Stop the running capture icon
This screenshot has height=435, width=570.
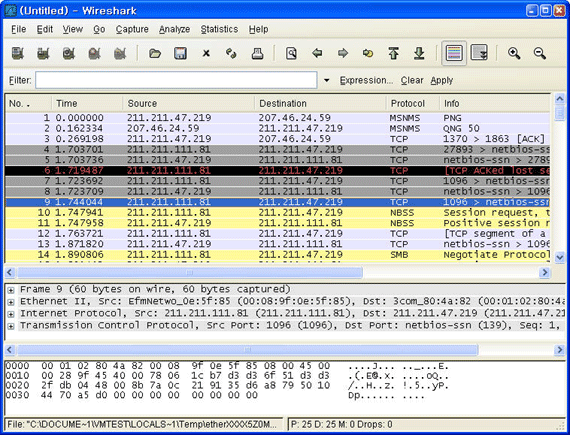(95, 53)
